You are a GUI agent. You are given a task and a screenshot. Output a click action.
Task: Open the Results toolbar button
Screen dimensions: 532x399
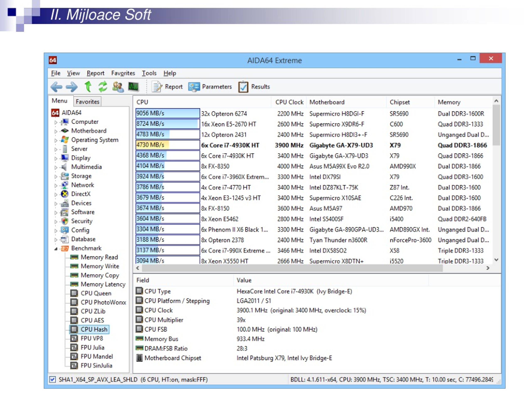(254, 87)
